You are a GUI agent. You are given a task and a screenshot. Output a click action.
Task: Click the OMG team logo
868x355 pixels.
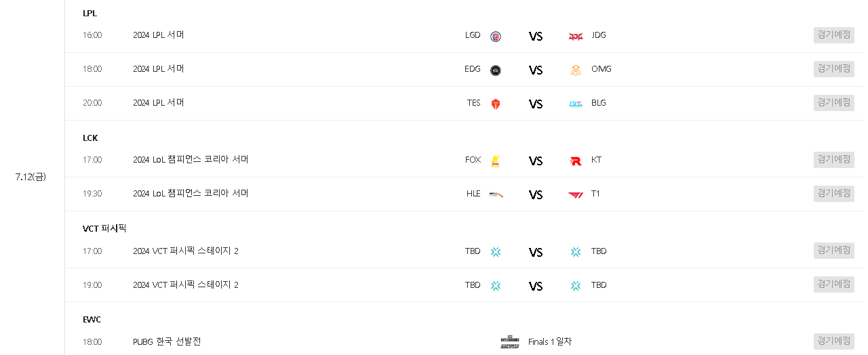tap(576, 70)
